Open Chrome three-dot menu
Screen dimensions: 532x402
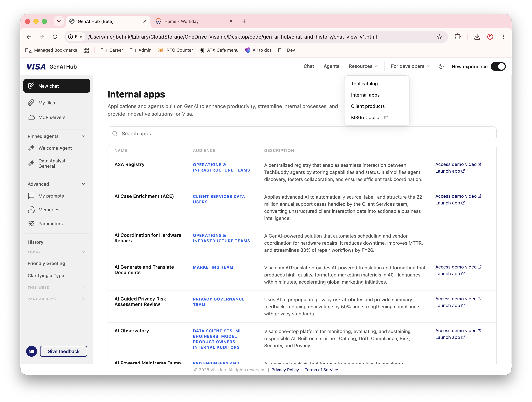[503, 37]
